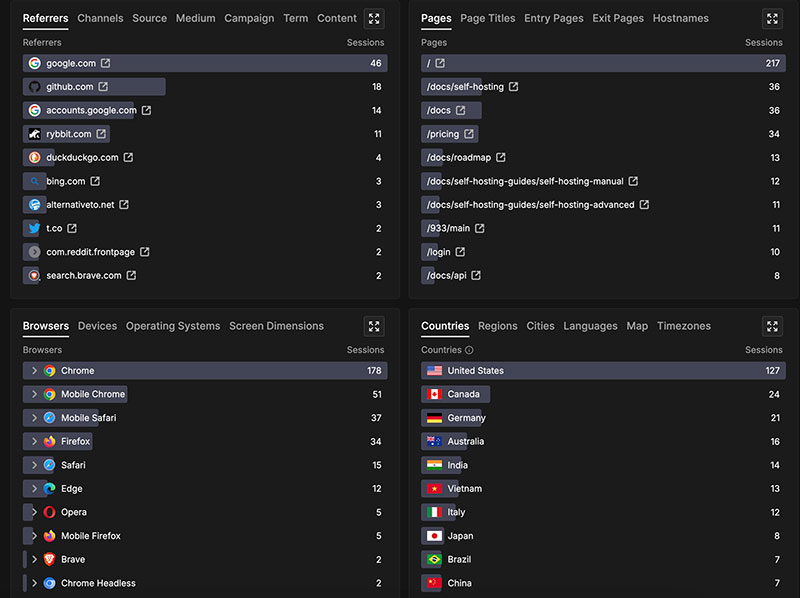This screenshot has height=598, width=800.
Task: Expand the Chrome Headless row
Action: click(34, 583)
